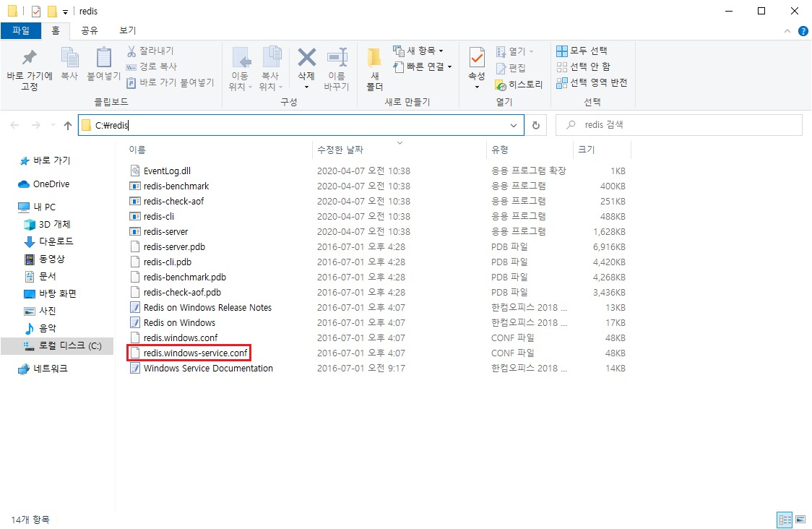Expand the address bar history dropdown

point(513,125)
